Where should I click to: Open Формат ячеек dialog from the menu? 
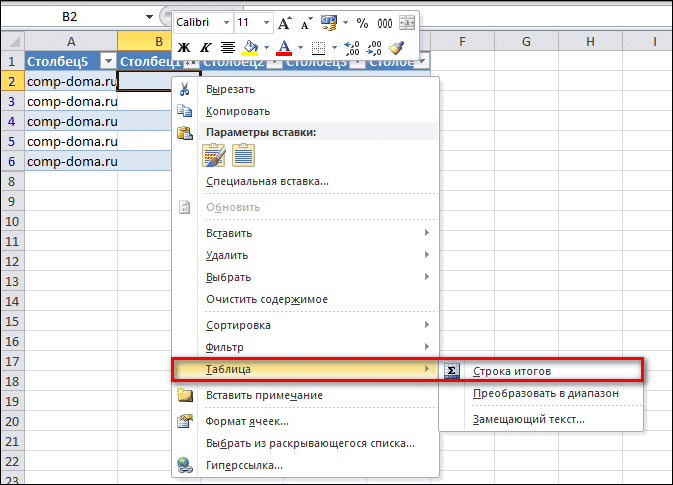pos(247,421)
